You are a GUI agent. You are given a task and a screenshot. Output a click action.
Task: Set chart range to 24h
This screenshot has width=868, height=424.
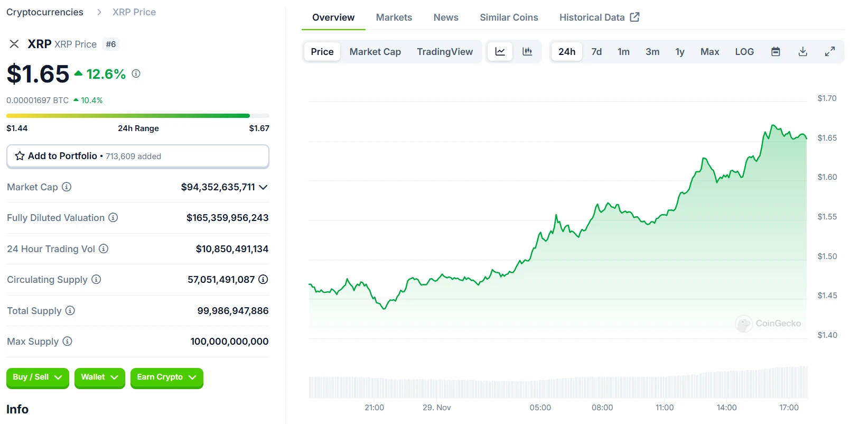(567, 52)
